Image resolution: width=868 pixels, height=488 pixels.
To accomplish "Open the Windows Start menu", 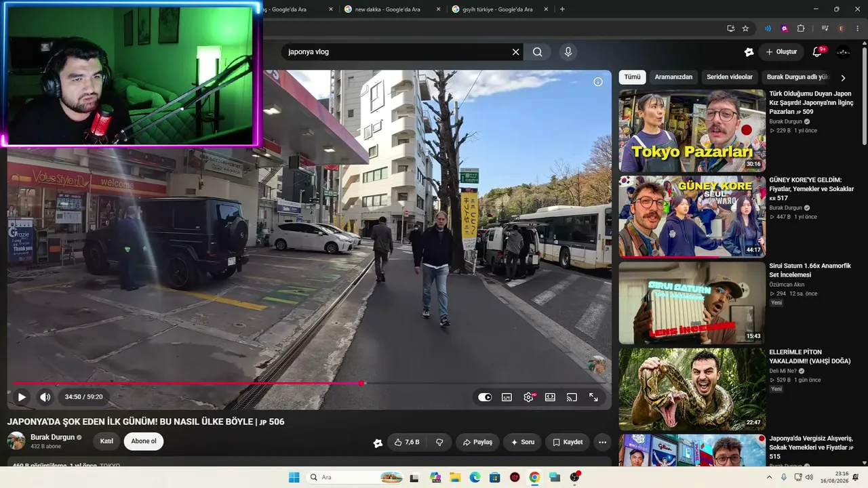I will tap(294, 477).
